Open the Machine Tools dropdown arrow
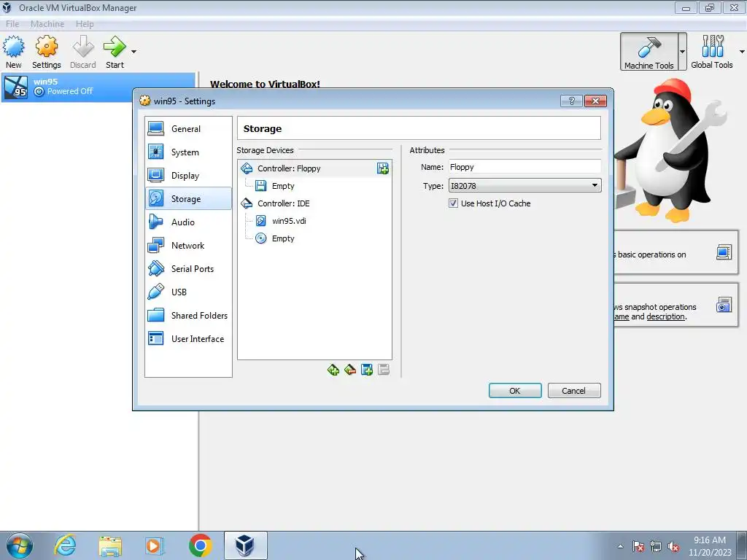Screen dimensions: 747x560 click(x=682, y=52)
